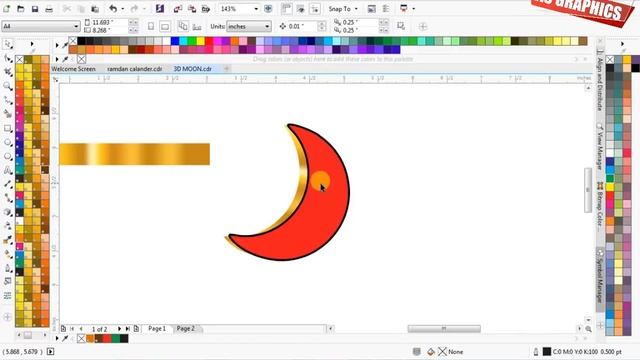
Task: Click the Search content icon
Action: tap(160, 9)
